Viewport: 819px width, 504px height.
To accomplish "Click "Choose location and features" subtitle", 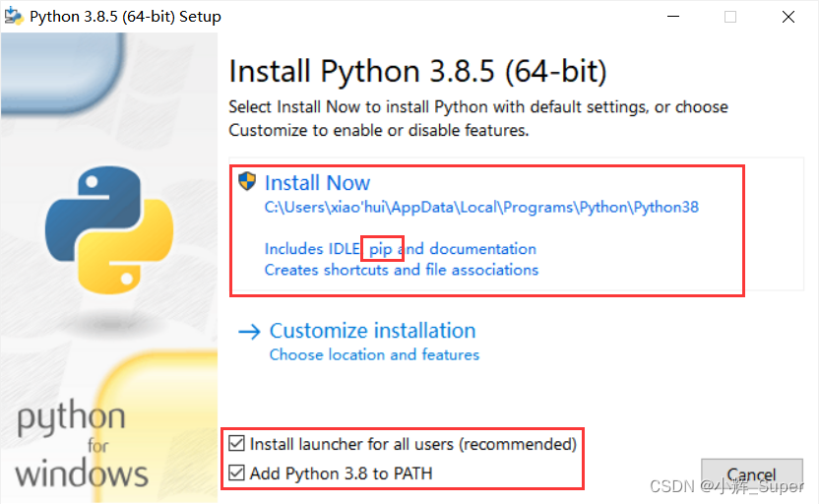I will [374, 354].
